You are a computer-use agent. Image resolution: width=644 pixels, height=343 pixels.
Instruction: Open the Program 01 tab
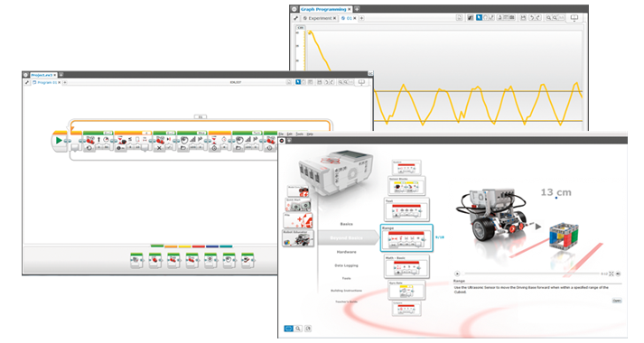click(x=46, y=82)
